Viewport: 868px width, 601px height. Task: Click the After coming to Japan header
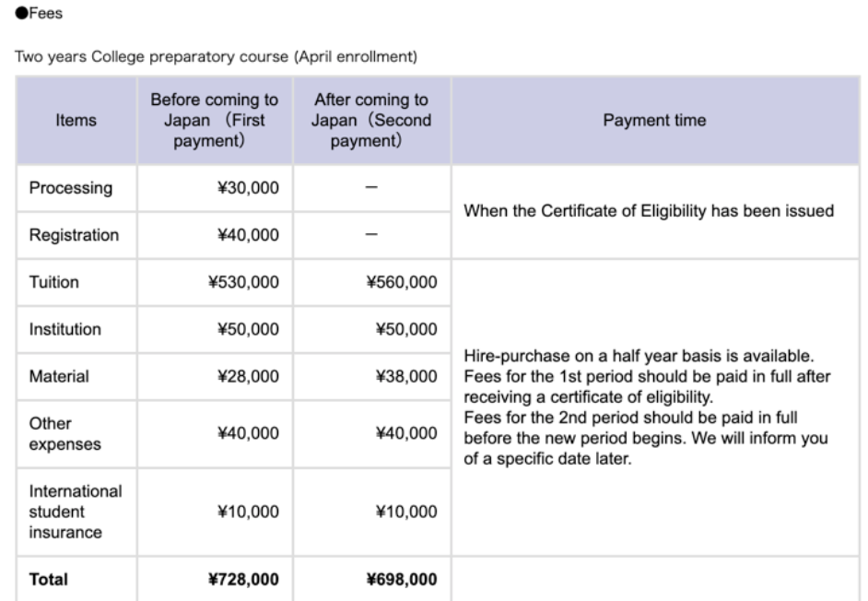click(x=370, y=121)
